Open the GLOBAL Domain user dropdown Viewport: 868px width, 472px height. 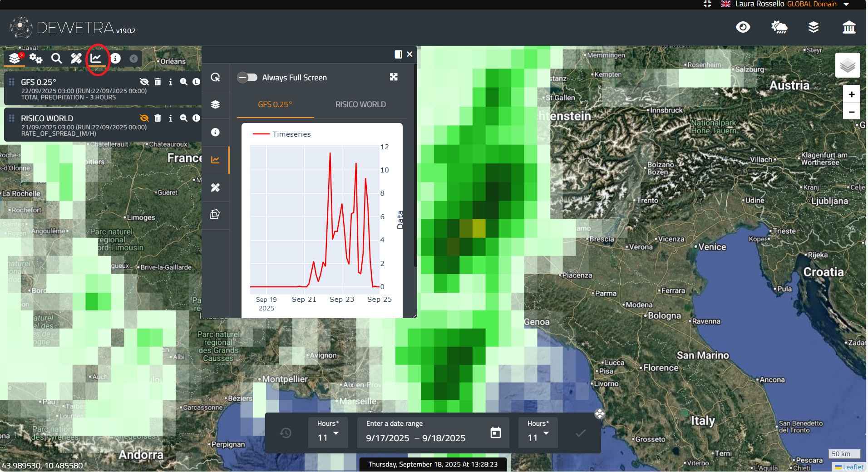click(x=846, y=4)
